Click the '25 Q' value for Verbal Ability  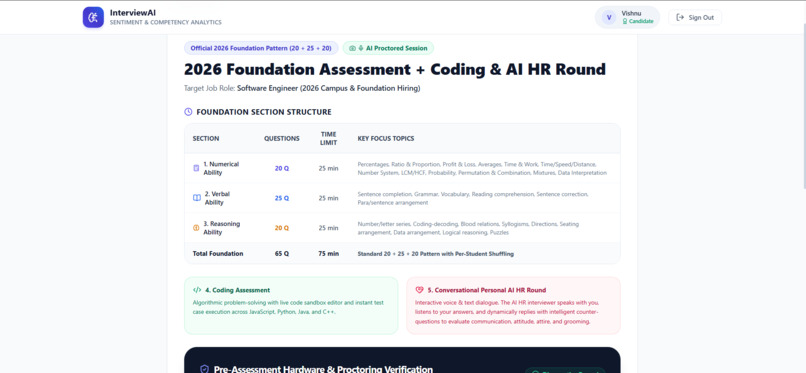tap(282, 198)
